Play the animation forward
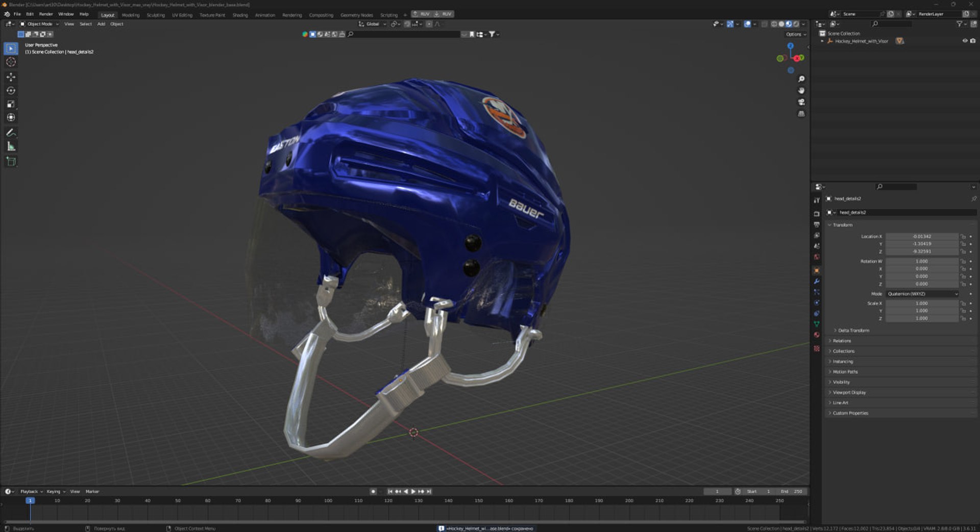This screenshot has width=980, height=532. (413, 492)
